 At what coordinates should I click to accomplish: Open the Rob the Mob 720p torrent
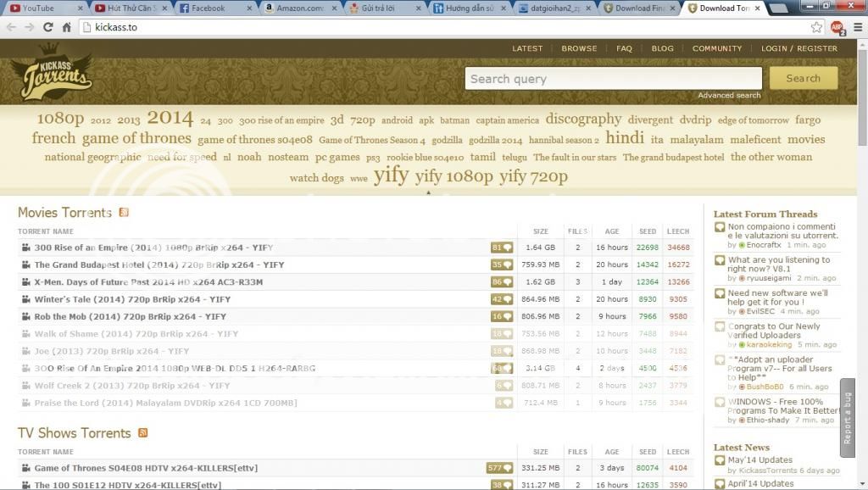[130, 316]
